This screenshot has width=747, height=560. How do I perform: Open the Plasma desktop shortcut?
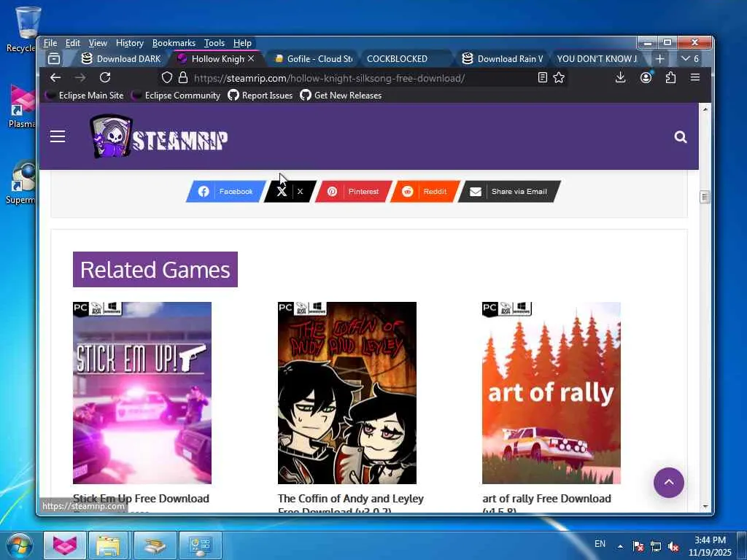22,106
